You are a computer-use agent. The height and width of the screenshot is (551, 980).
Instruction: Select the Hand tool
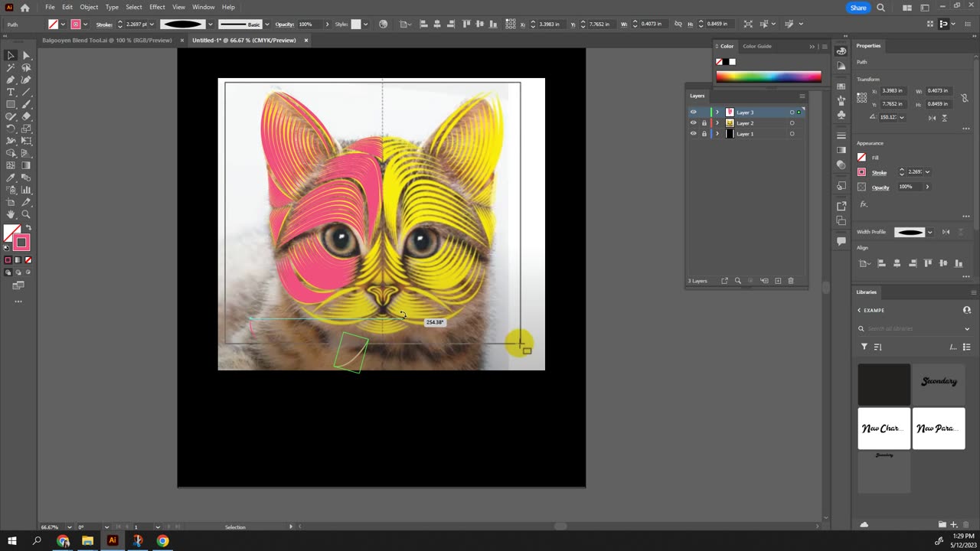(11, 214)
